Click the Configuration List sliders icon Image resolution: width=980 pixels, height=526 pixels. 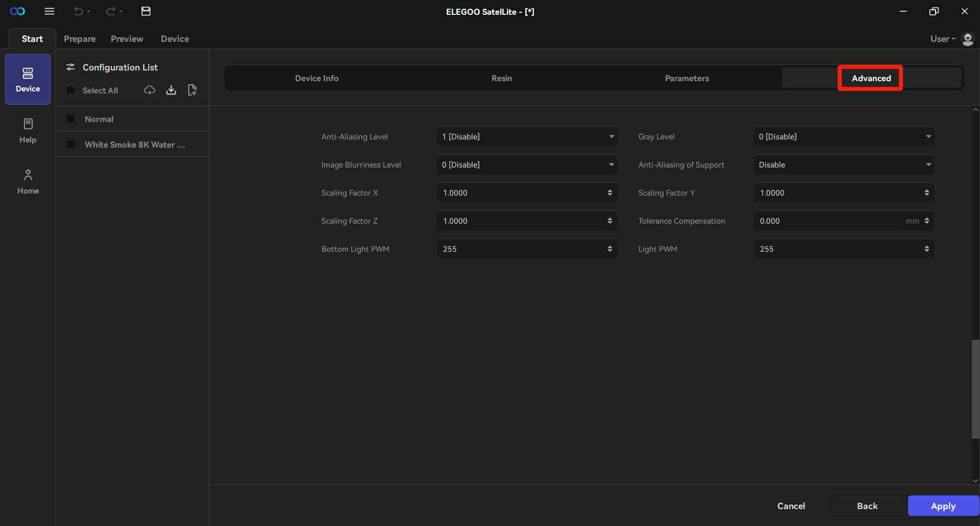click(x=70, y=67)
